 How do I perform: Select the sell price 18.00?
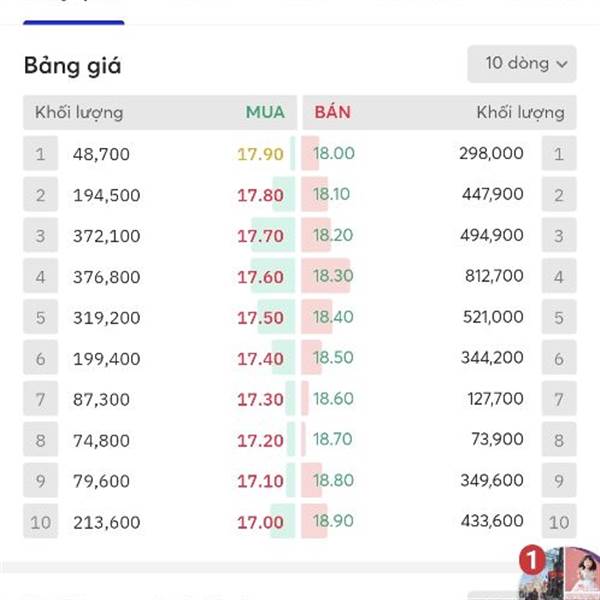pos(334,153)
